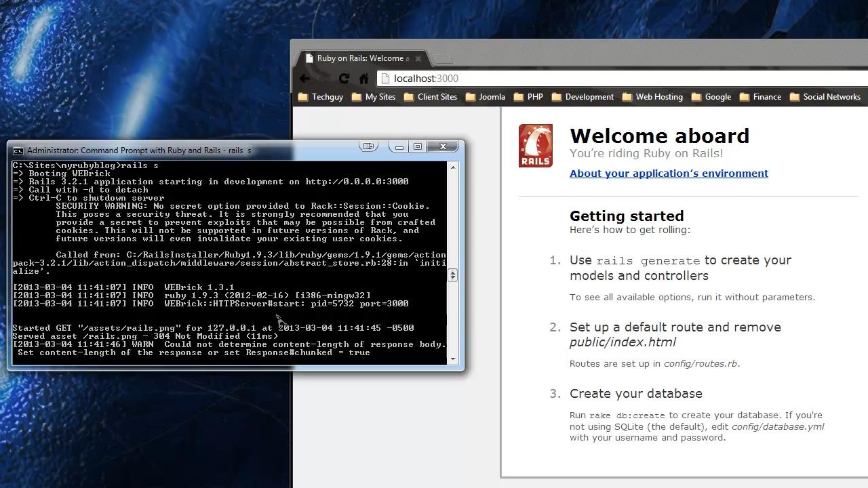The image size is (868, 488).
Task: Open the Finance bookmarks folder
Action: pos(760,97)
